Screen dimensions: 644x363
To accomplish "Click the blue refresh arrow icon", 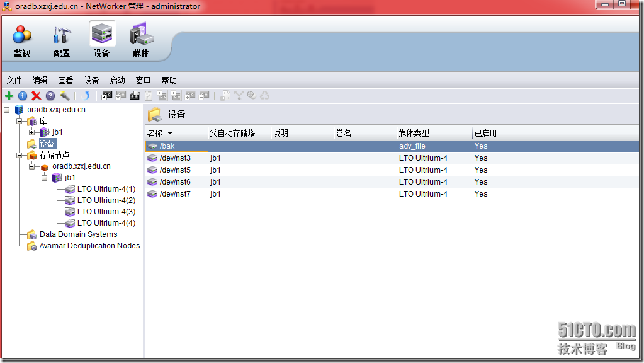I will (86, 96).
